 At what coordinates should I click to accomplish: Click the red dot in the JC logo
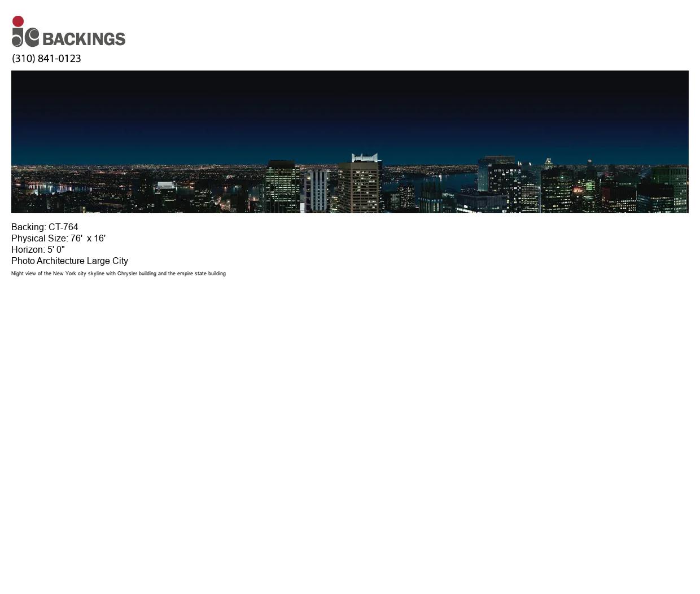point(18,21)
